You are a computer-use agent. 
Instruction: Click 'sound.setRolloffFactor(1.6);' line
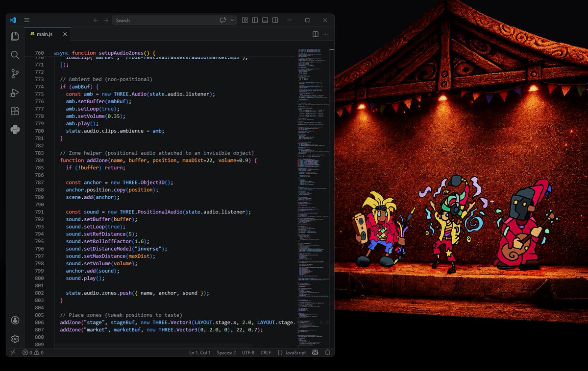[107, 241]
